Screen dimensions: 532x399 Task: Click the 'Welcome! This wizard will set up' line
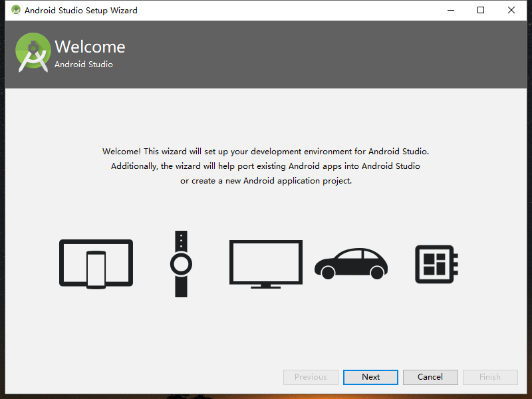pos(265,152)
